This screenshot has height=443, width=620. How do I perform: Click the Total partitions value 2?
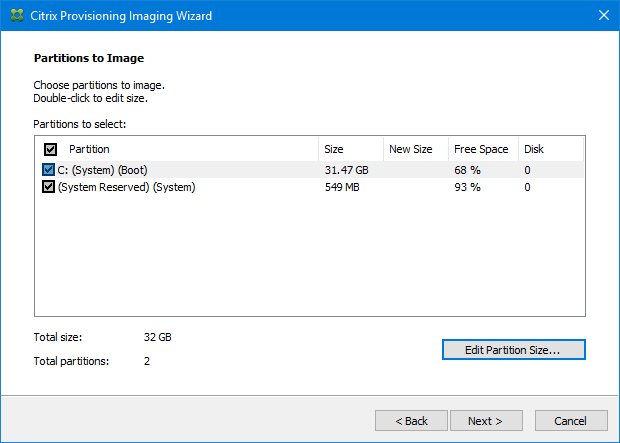coord(147,361)
